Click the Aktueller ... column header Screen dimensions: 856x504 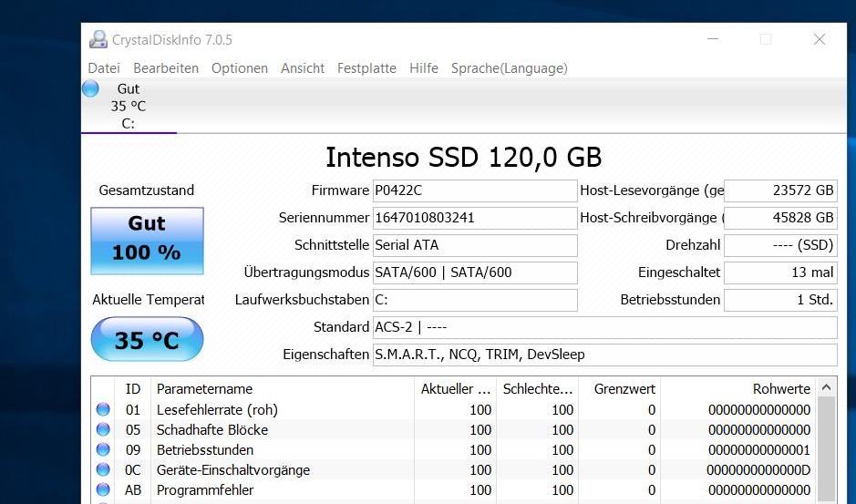coord(455,389)
